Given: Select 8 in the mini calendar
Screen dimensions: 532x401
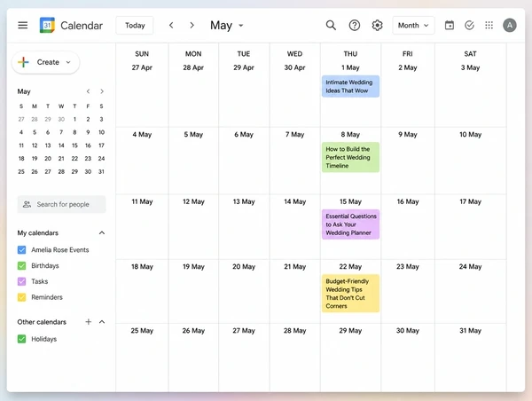Looking at the screenshot, I should pos(74,132).
